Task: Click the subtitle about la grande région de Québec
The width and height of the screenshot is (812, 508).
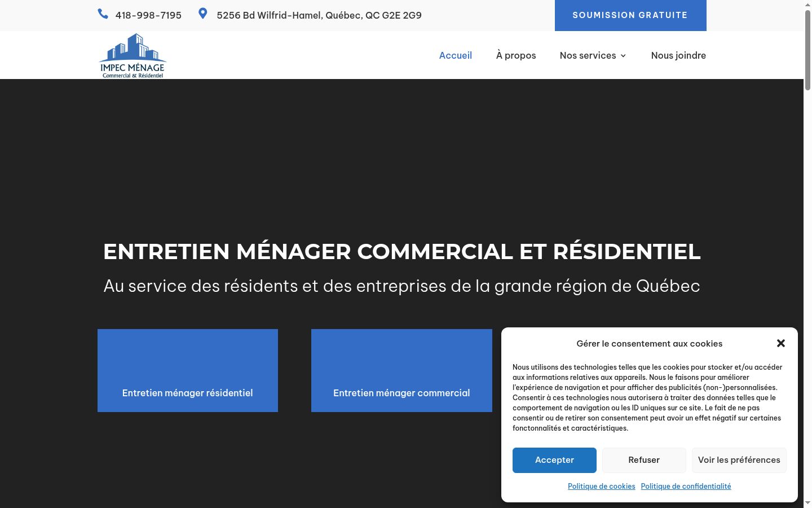Action: (402, 286)
